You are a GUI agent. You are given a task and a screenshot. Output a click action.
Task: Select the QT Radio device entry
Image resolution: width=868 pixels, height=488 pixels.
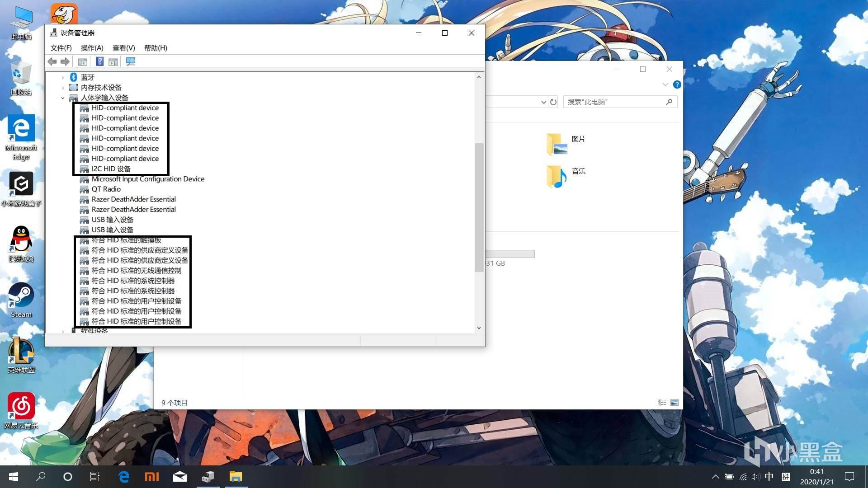[106, 189]
